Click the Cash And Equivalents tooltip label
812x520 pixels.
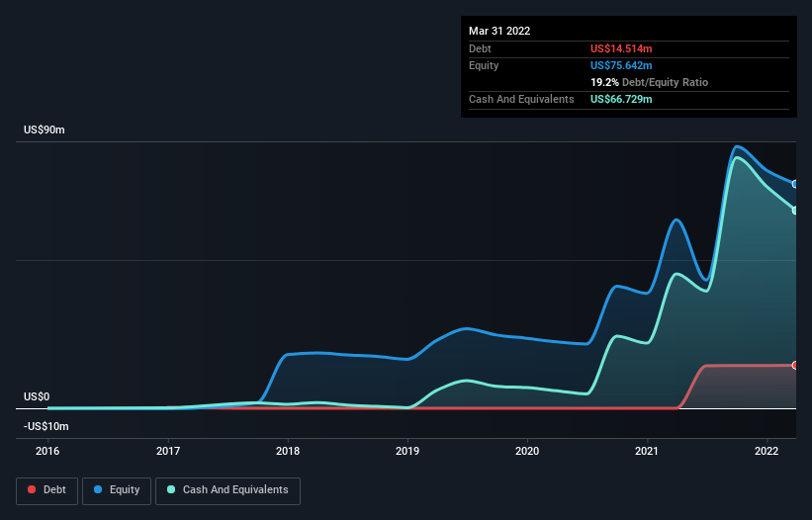tap(521, 99)
